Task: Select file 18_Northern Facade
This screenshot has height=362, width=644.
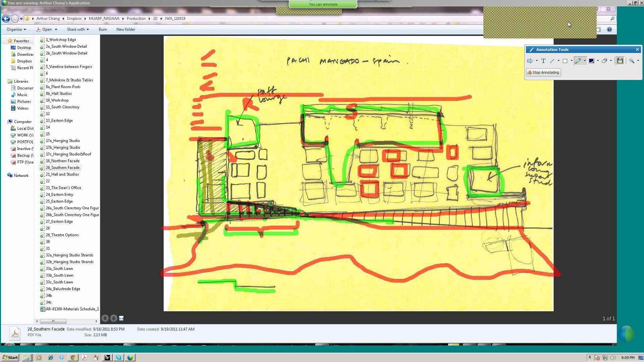Action: [x=60, y=161]
